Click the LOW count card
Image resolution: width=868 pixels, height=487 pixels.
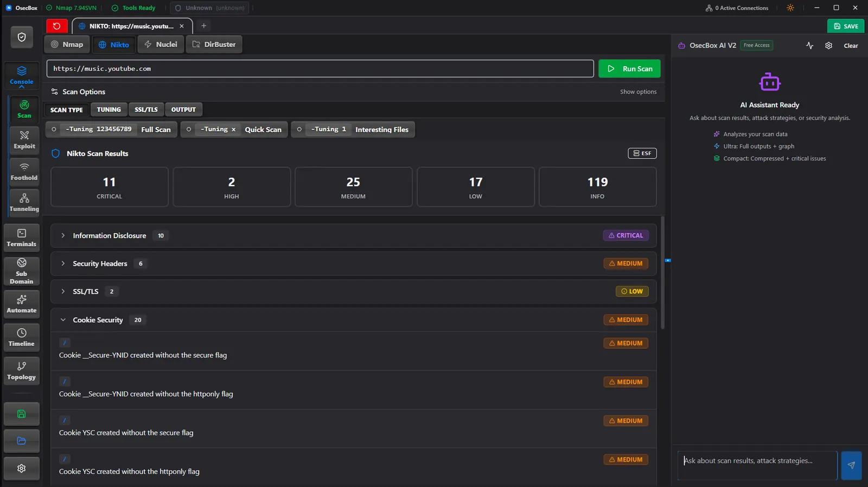pyautogui.click(x=476, y=187)
